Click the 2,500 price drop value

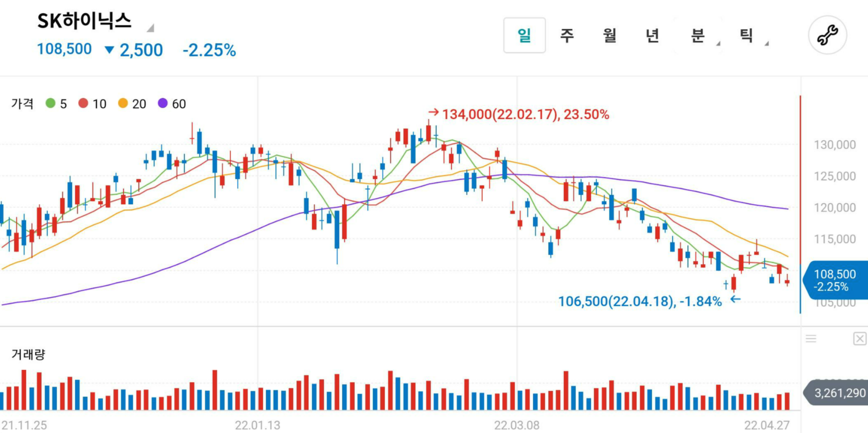[x=141, y=50]
